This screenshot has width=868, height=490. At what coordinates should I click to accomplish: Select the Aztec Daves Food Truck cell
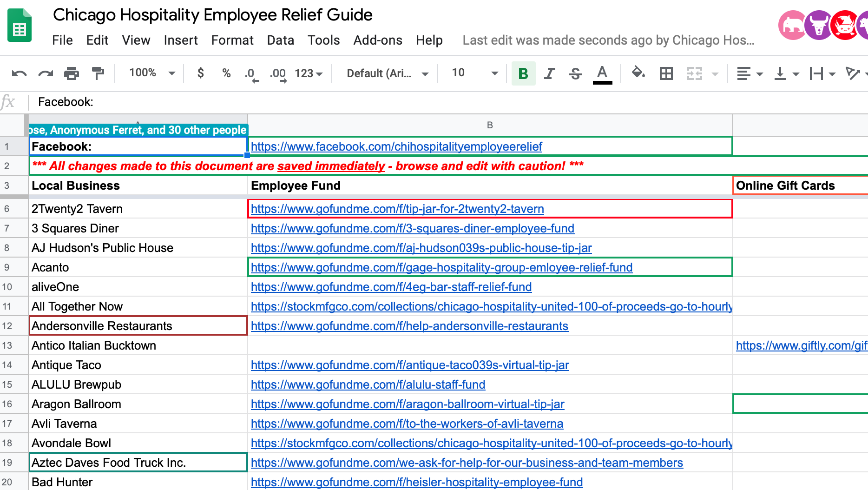tap(138, 463)
